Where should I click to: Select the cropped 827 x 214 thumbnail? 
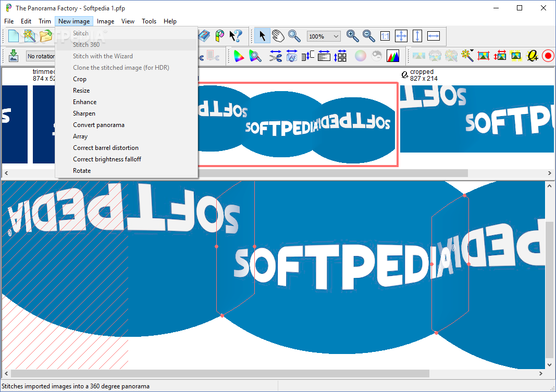[x=477, y=119]
